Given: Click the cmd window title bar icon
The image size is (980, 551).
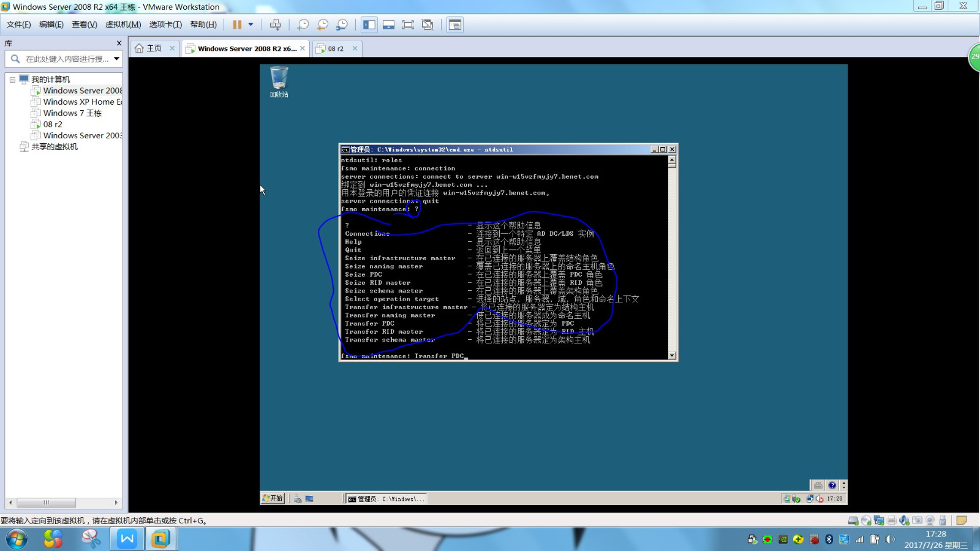Looking at the screenshot, I should click(x=345, y=149).
